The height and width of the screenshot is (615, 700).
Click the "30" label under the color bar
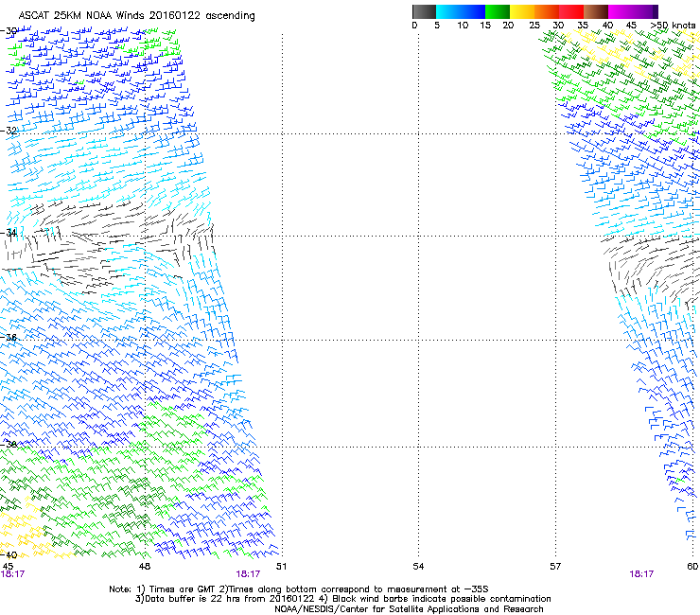tap(558, 26)
